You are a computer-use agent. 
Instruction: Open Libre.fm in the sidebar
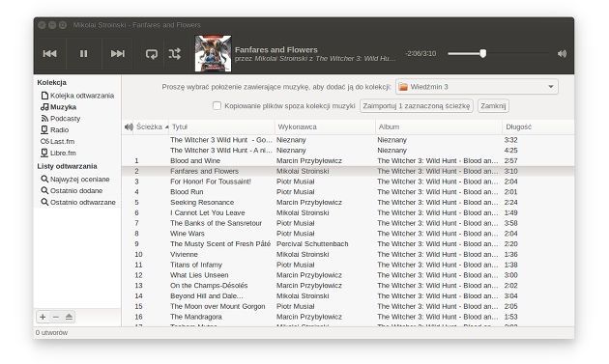pos(59,153)
